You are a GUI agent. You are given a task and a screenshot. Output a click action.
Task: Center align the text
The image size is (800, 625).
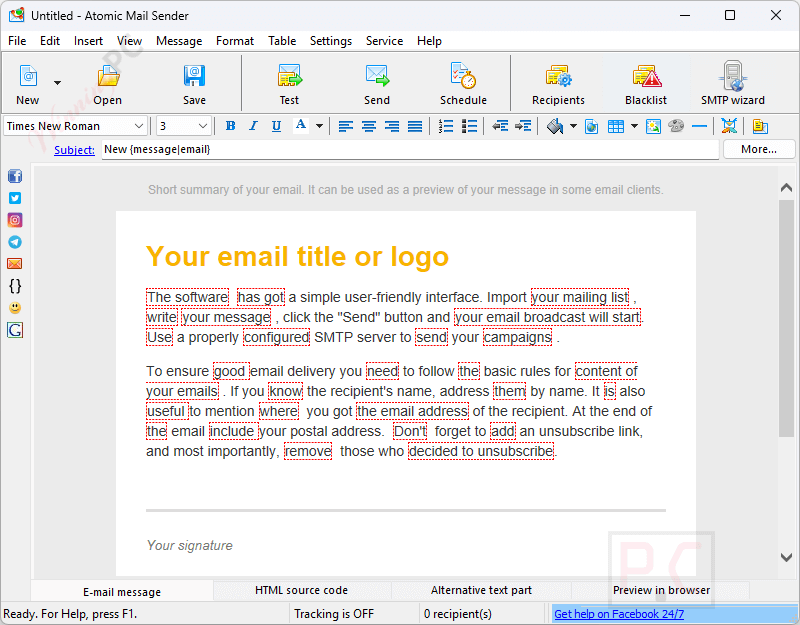pyautogui.click(x=369, y=126)
